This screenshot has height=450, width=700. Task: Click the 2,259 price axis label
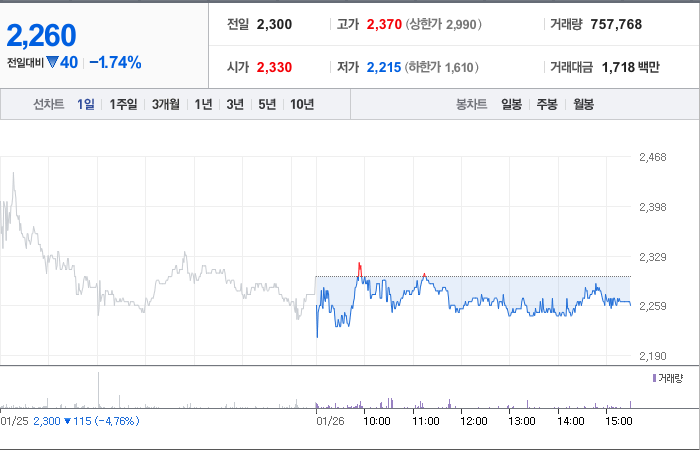coord(653,306)
